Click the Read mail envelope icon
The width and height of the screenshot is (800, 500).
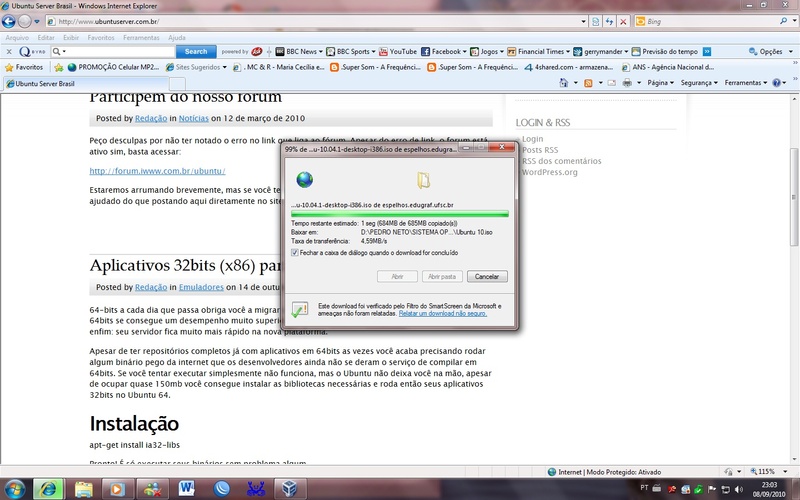611,83
